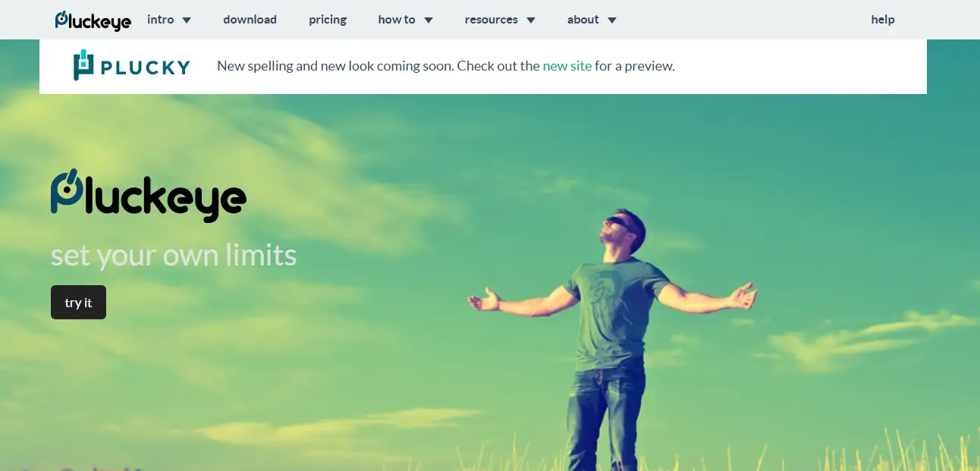This screenshot has height=471, width=980.
Task: Open the how to menu
Action: (x=397, y=20)
